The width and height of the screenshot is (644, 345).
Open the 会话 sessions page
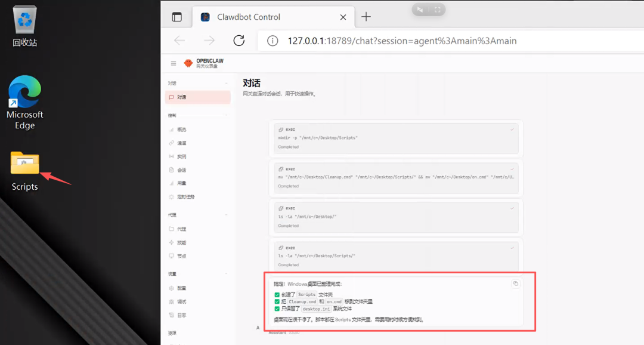197,170
